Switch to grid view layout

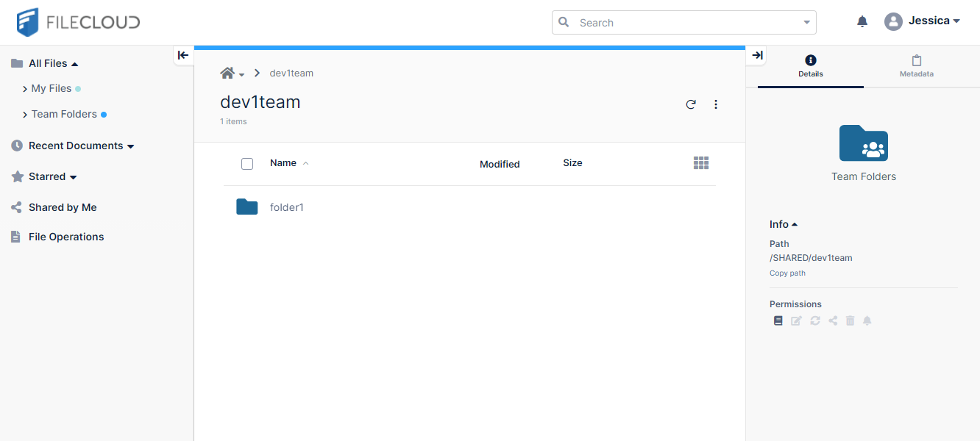(700, 163)
